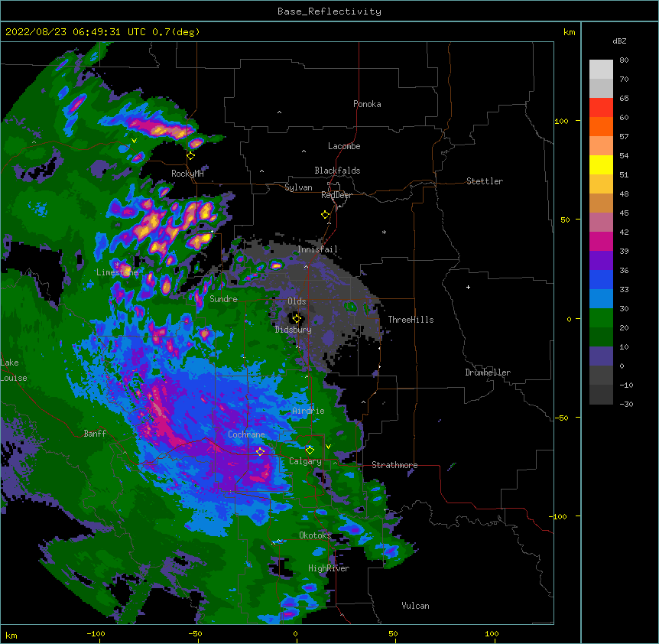Click the Banff city label
Viewport: 659px width, 644px height.
[95, 434]
